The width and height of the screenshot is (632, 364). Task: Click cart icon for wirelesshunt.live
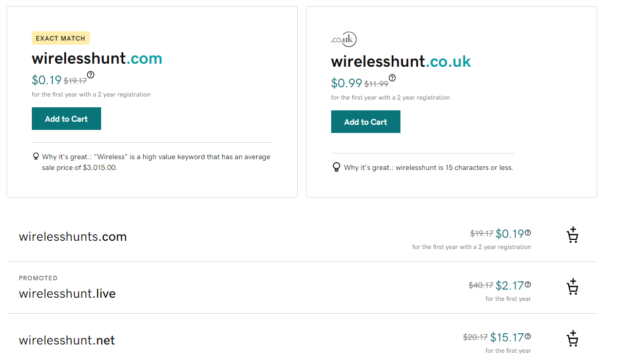click(572, 287)
